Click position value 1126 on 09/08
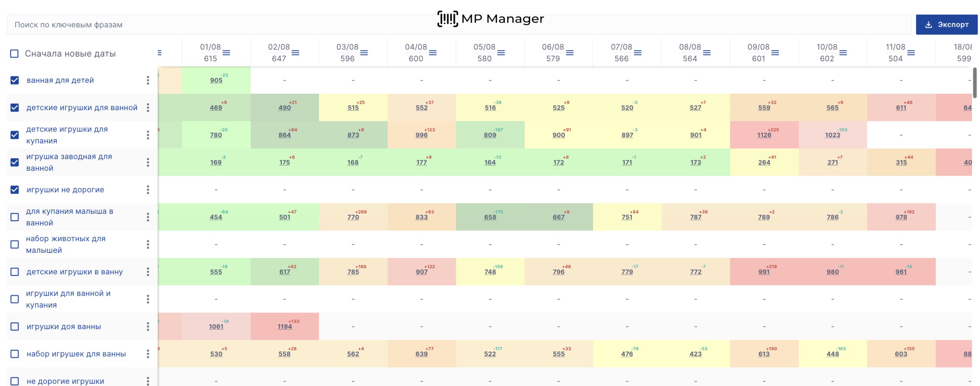This screenshot has height=386, width=980. click(764, 135)
